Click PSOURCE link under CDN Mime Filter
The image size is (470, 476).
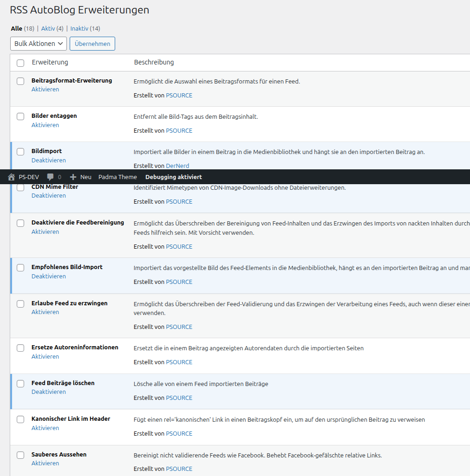(x=179, y=201)
